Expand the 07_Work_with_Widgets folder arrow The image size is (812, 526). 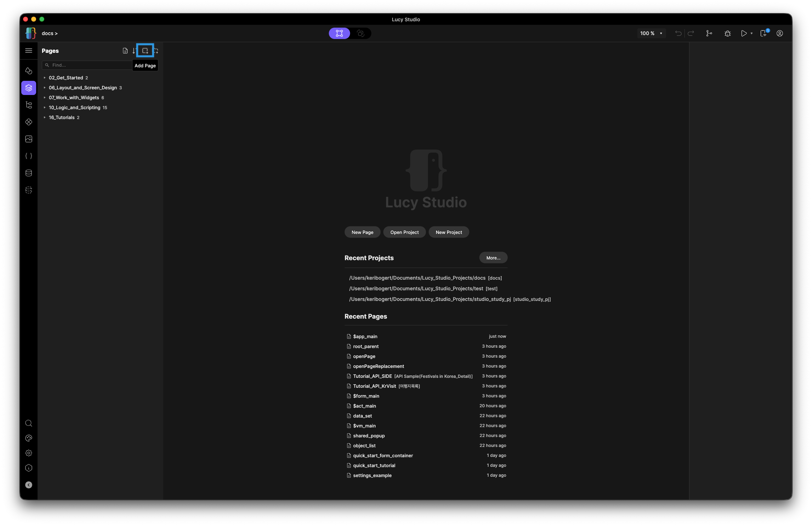45,97
